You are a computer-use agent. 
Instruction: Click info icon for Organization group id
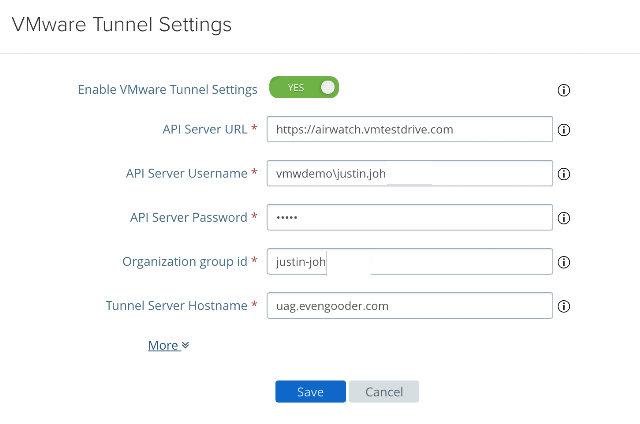(563, 263)
